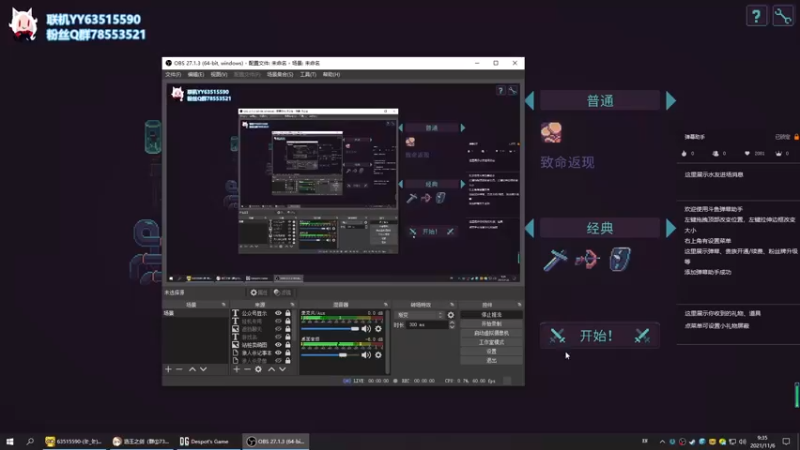Add a new scene with the plus icon
Viewport: 800px width, 450px height.
(x=168, y=369)
